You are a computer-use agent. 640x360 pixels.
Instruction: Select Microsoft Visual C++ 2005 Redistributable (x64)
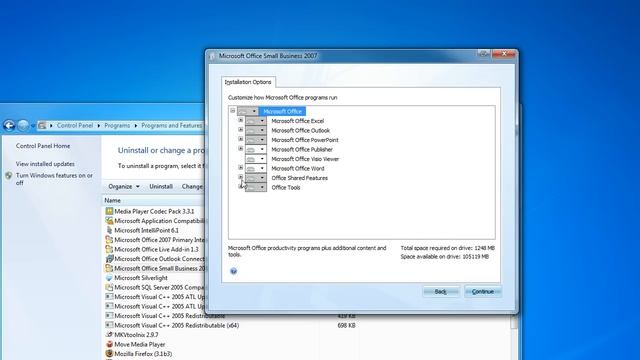pyautogui.click(x=176, y=325)
